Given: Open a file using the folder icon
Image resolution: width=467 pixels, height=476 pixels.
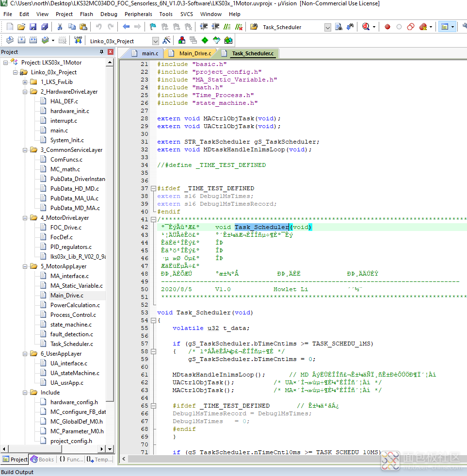Looking at the screenshot, I should 21,27.
